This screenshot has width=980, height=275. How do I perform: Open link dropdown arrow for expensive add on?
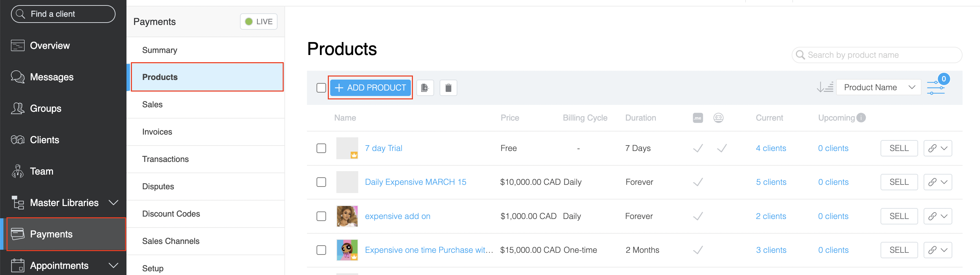coord(944,217)
